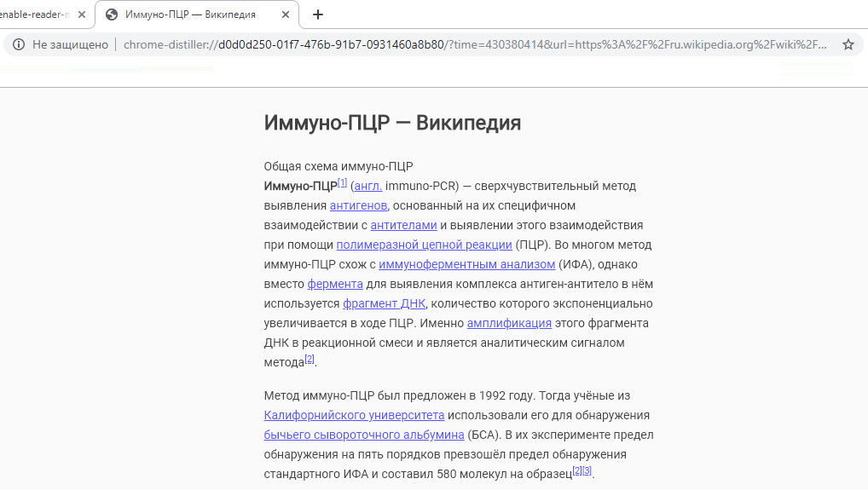Viewport: 868px width, 490px height.
Task: Open the амплификация link
Action: [x=509, y=324]
